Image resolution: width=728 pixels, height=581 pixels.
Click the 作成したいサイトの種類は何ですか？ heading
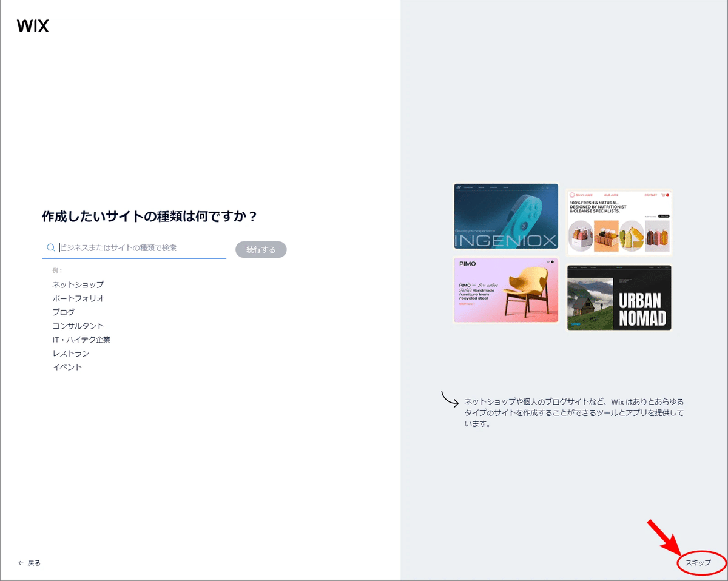[x=149, y=217]
